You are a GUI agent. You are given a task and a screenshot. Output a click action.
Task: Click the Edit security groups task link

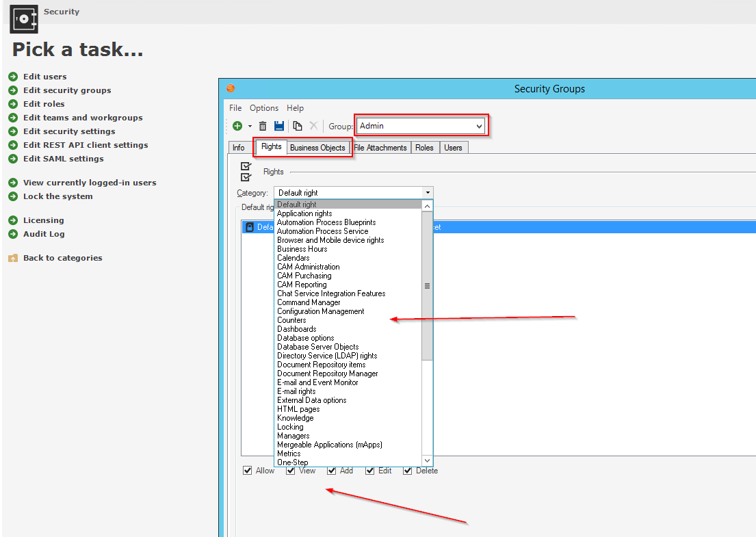67,90
